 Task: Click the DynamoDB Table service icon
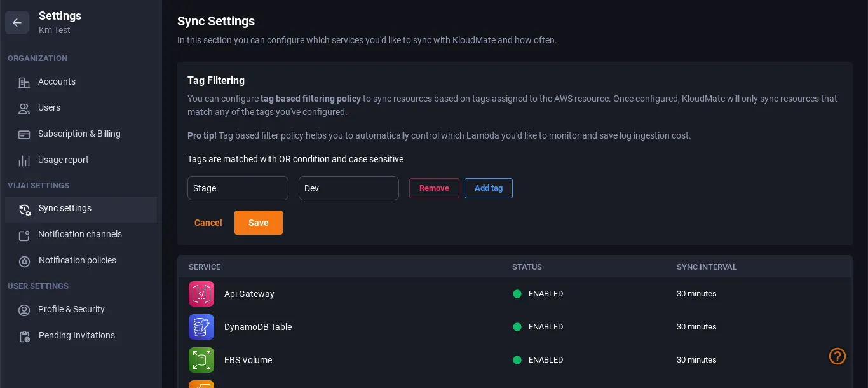pos(201,327)
